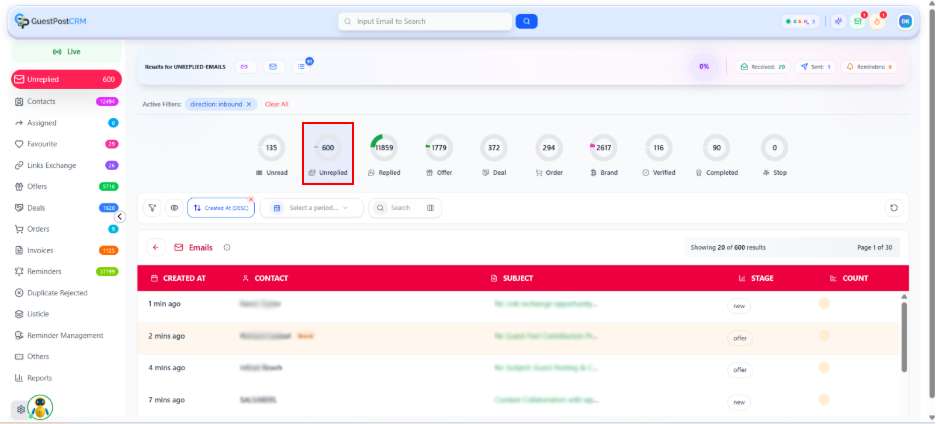Click the Received 20 counter

pyautogui.click(x=763, y=67)
